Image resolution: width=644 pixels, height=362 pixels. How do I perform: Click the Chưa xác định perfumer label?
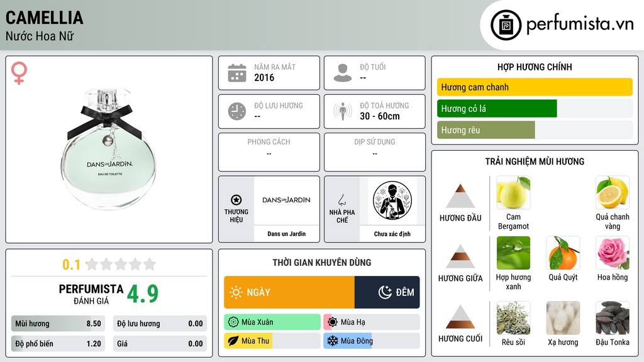point(392,234)
